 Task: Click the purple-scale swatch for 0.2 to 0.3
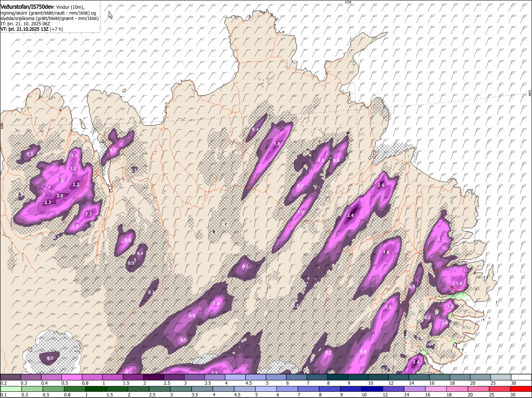[x=10, y=377]
